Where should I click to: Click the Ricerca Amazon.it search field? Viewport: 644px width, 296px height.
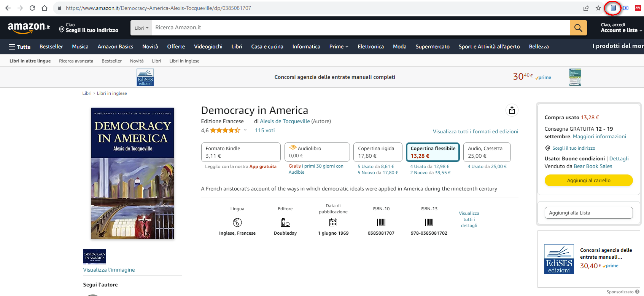pos(360,28)
